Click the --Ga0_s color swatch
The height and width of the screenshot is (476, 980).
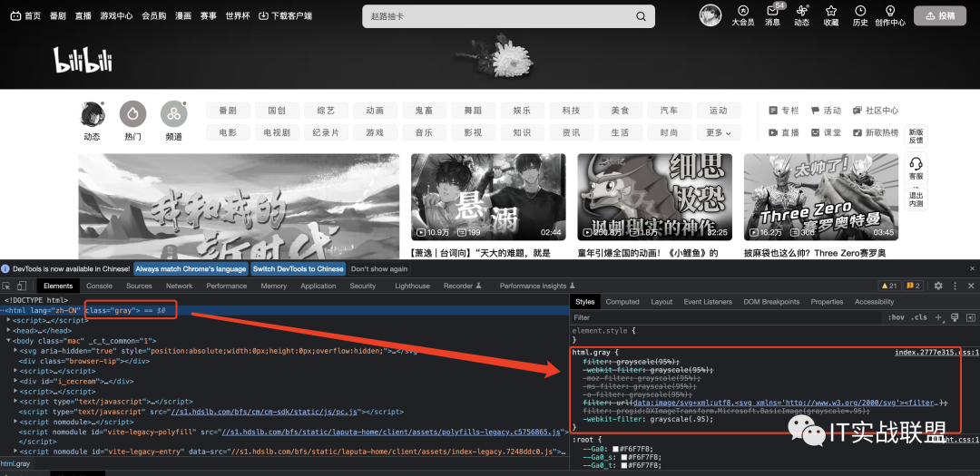[x=623, y=457]
